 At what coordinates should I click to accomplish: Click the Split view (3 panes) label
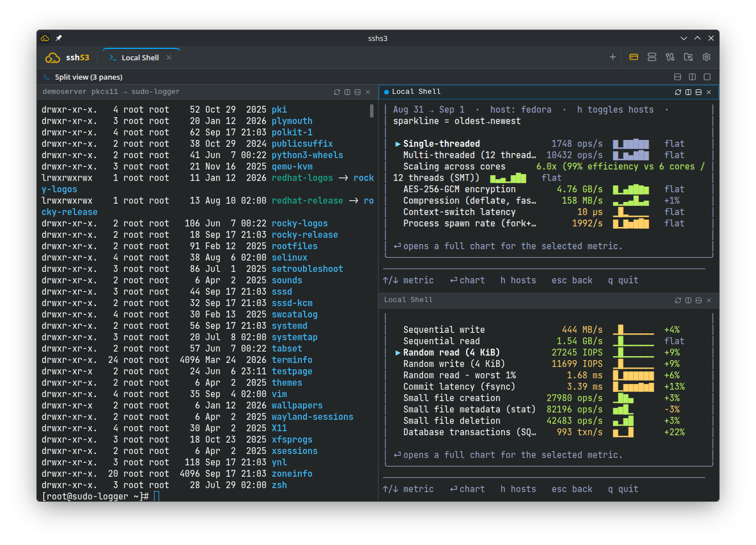click(x=89, y=77)
